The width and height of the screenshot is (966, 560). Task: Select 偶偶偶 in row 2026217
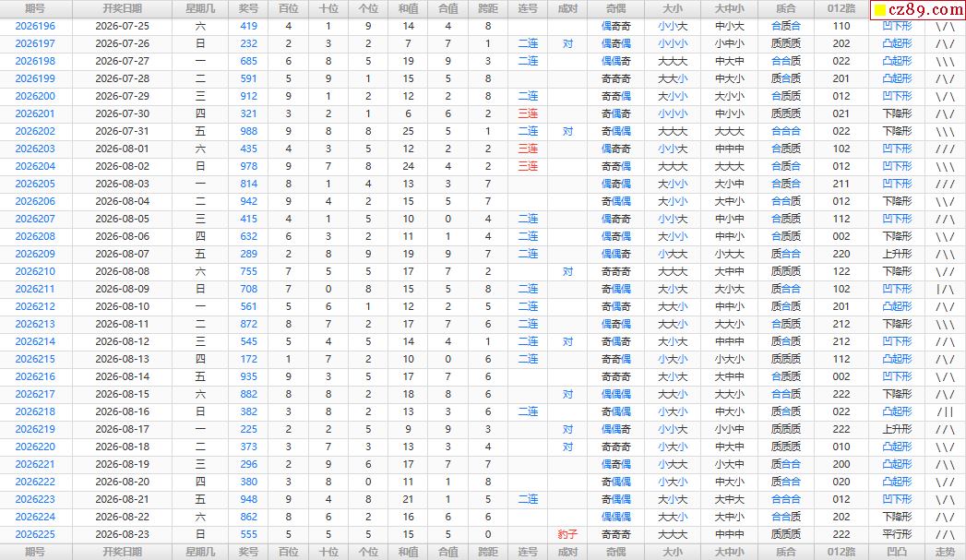616,394
